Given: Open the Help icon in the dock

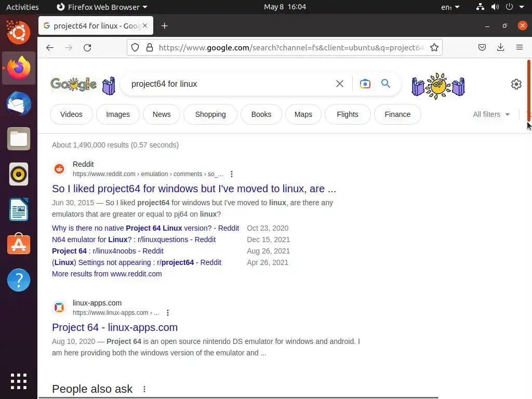Looking at the screenshot, I should click(x=19, y=280).
